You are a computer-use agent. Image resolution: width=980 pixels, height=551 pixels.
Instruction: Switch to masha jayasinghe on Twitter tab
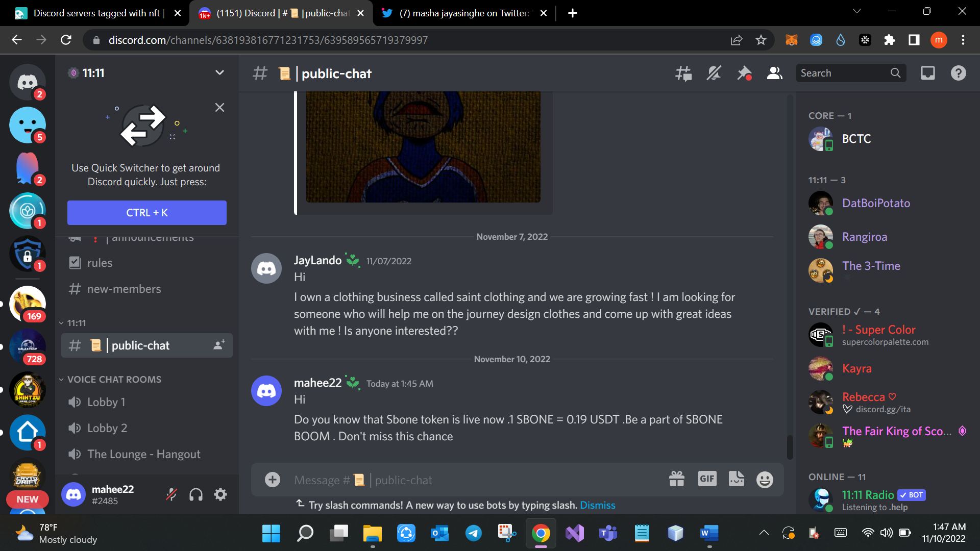point(463,13)
